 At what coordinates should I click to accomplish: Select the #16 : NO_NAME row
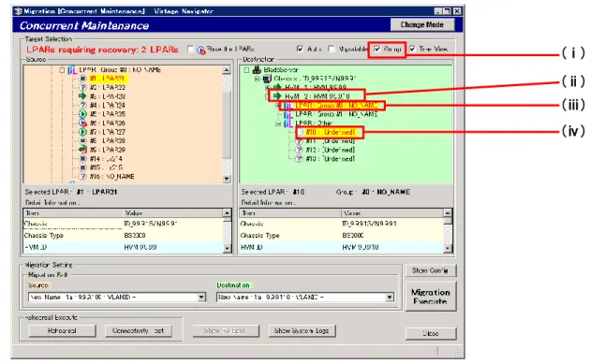[111, 176]
